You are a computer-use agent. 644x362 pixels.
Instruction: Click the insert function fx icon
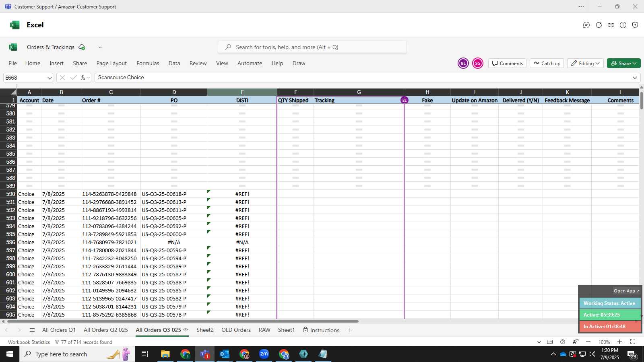coord(83,78)
